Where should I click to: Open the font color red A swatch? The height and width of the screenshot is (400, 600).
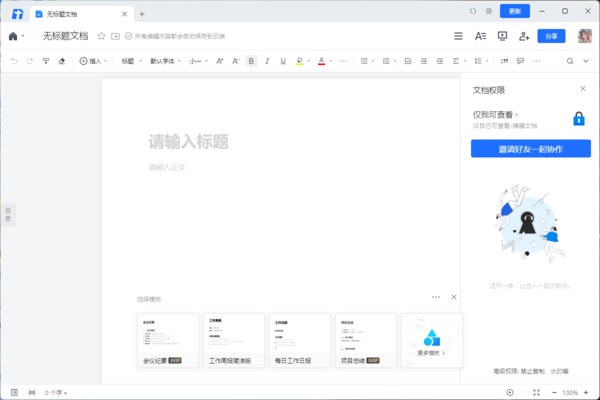[321, 61]
